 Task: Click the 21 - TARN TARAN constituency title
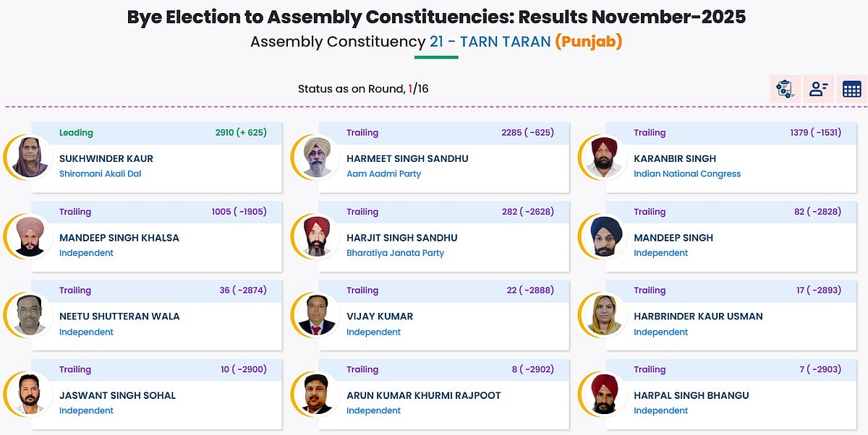(490, 41)
